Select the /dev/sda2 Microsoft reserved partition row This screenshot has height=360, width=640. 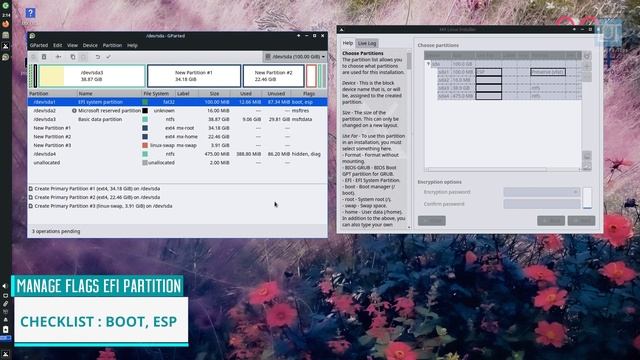pos(178,111)
